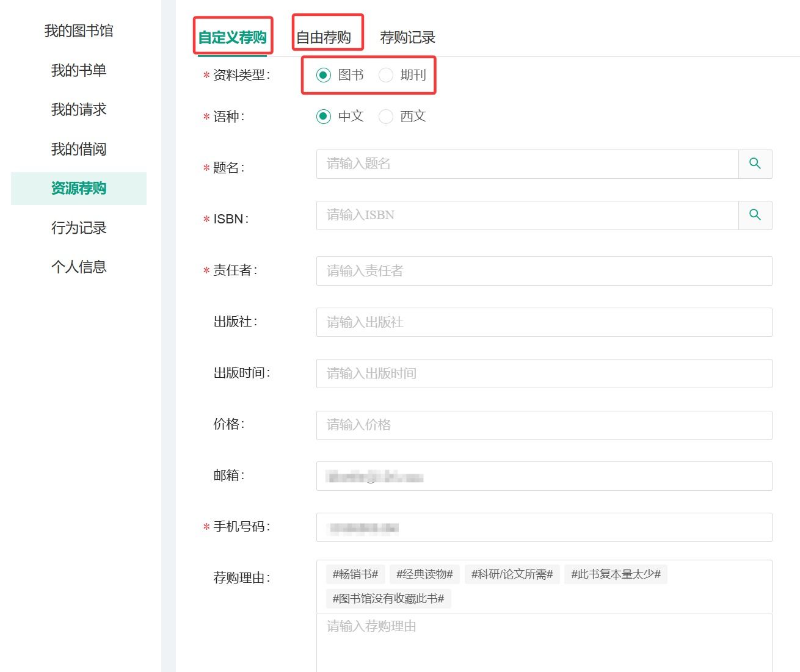This screenshot has width=800, height=672.
Task: Open 我的书单 in the sidebar
Action: [79, 71]
